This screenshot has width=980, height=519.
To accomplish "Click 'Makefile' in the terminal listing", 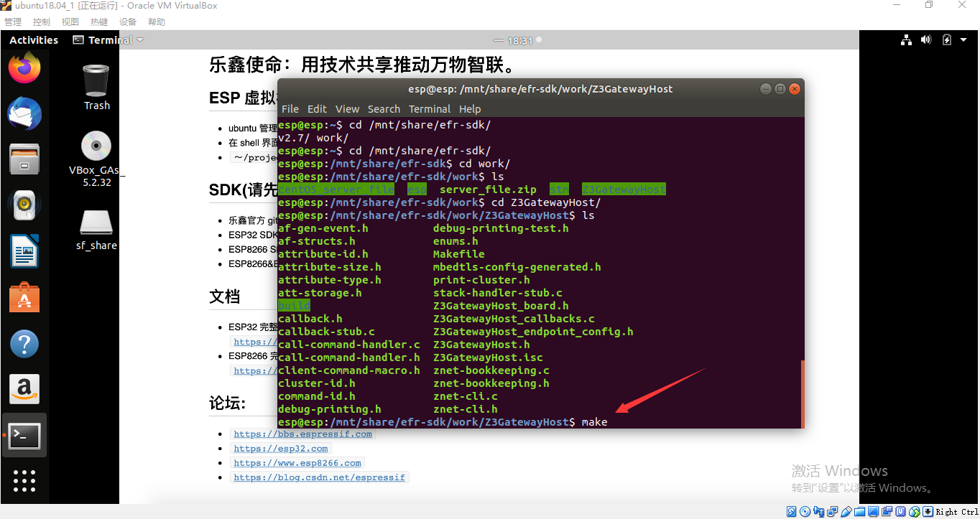I will 459,254.
